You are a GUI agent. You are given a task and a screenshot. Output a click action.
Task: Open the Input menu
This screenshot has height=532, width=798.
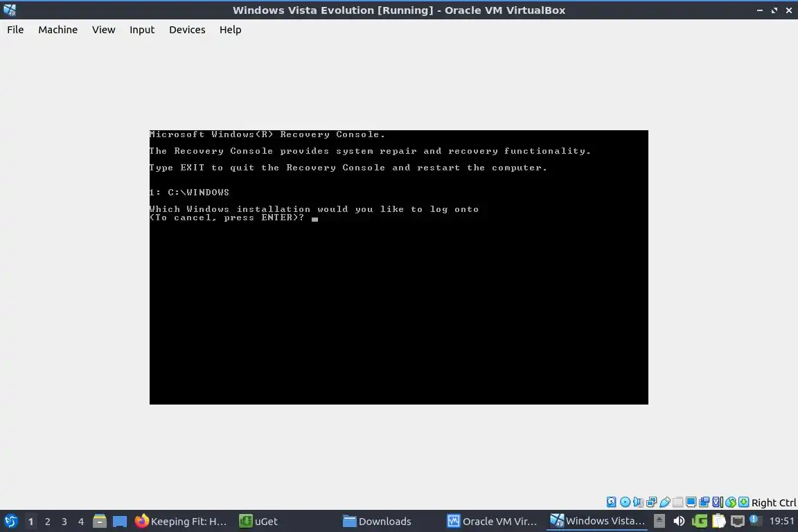(x=141, y=30)
